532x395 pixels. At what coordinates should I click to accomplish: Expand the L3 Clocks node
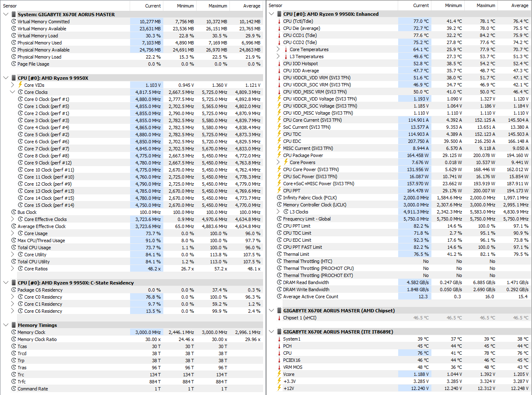pos(278,212)
